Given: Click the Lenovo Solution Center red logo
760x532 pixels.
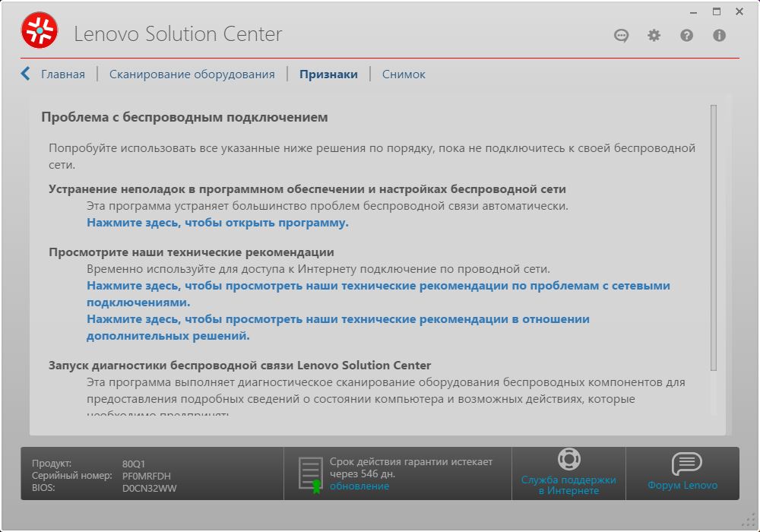Looking at the screenshot, I should 40,30.
